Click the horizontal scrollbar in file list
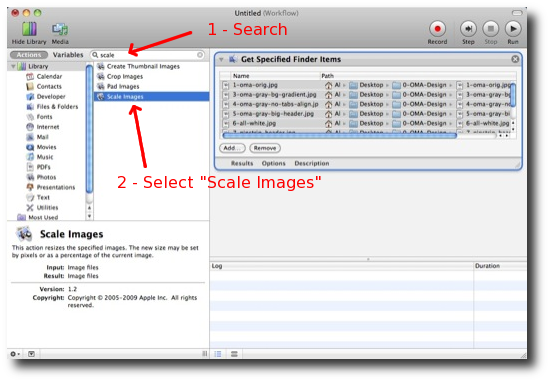Viewport: 550px width, 382px height. pos(340,135)
